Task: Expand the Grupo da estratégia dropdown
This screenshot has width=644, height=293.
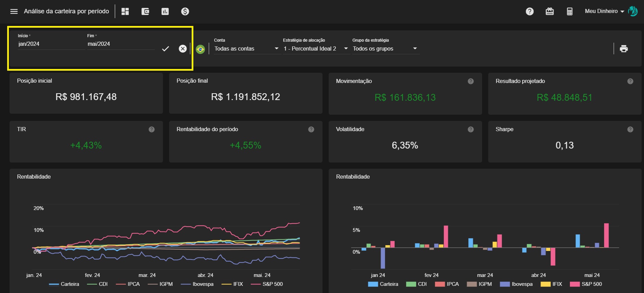Action: tap(385, 49)
